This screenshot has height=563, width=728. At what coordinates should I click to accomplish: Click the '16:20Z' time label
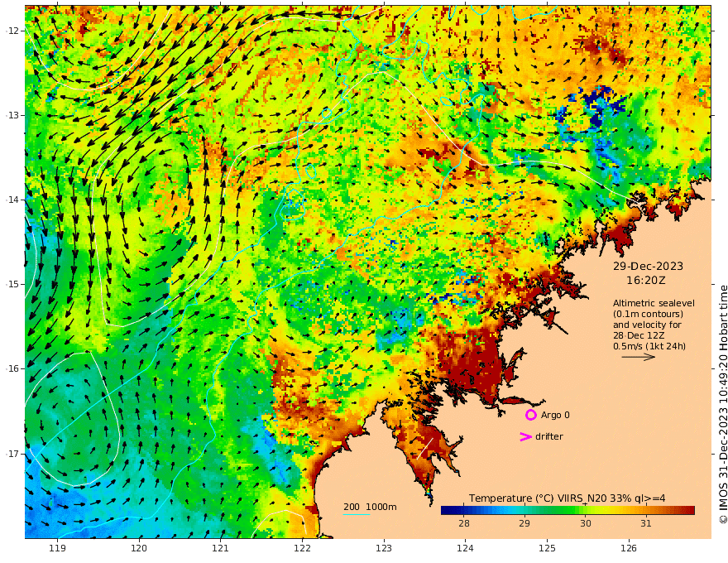(646, 281)
